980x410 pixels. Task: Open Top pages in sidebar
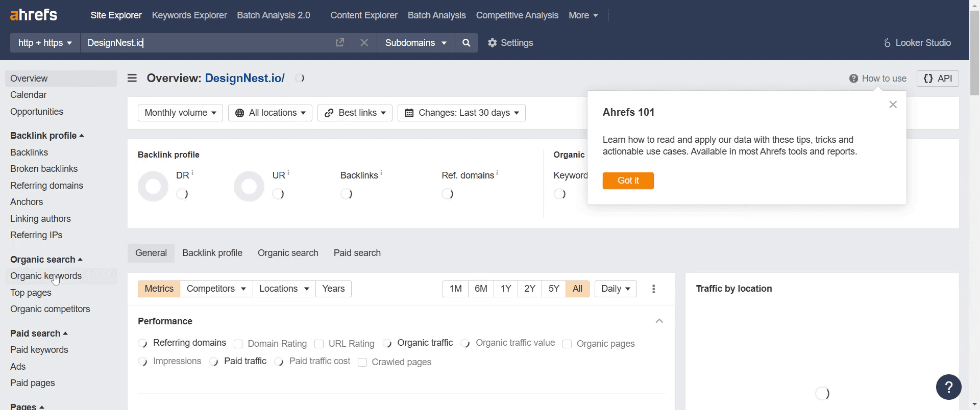point(31,293)
